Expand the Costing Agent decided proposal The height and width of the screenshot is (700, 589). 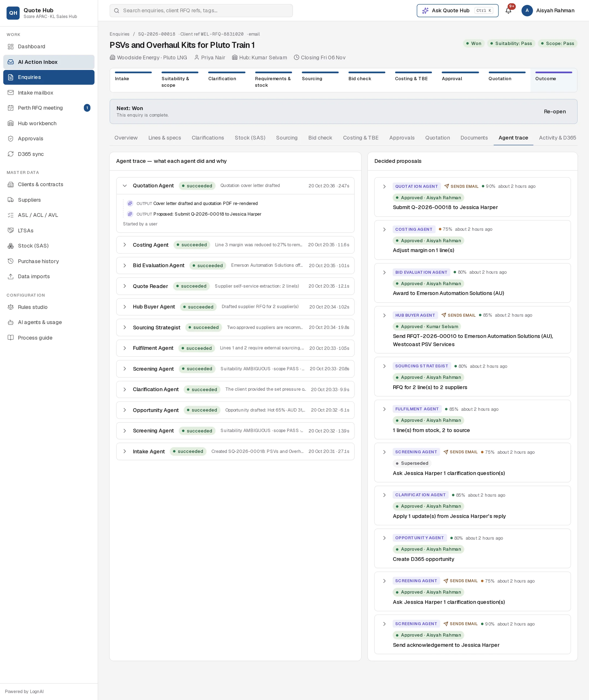pos(384,229)
